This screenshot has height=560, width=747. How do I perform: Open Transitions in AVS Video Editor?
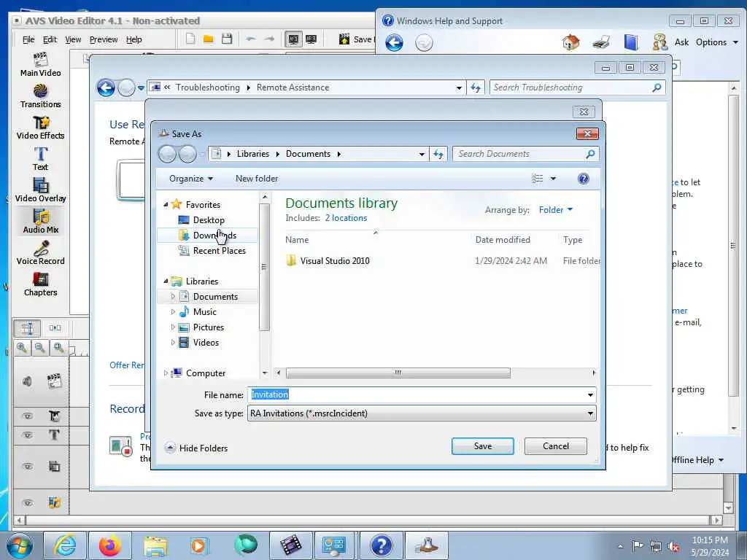[x=41, y=96]
